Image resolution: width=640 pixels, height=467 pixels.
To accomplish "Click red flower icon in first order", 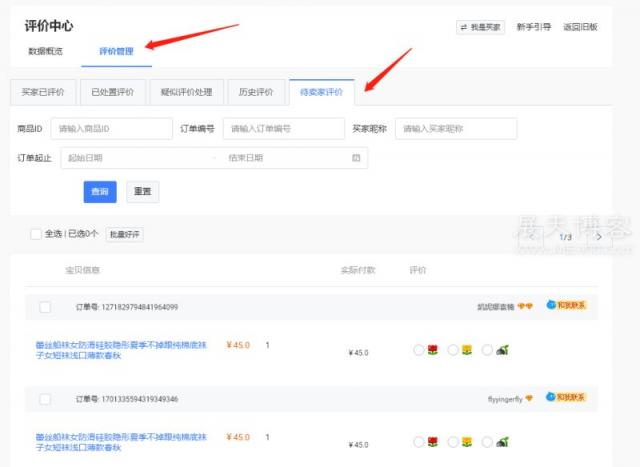I will point(433,350).
